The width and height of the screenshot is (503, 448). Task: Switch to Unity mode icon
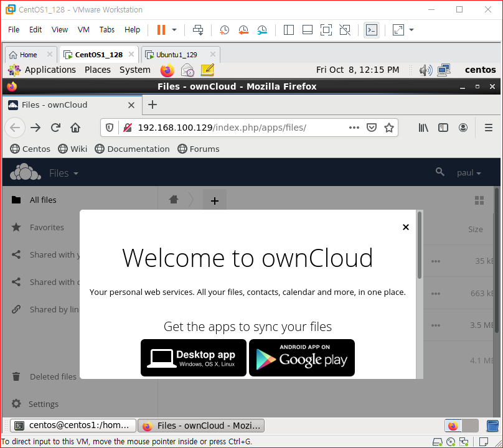click(x=345, y=30)
